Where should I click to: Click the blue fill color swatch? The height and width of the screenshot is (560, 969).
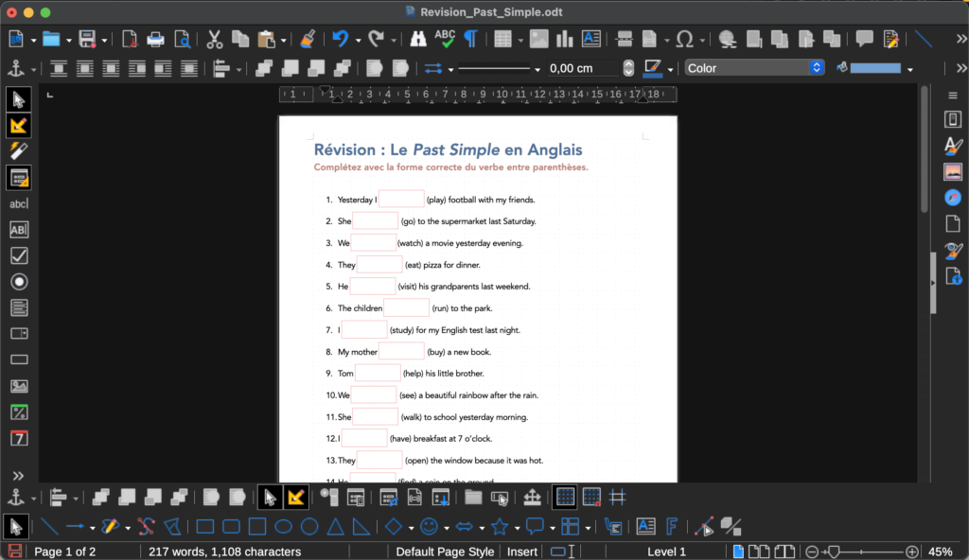point(875,68)
